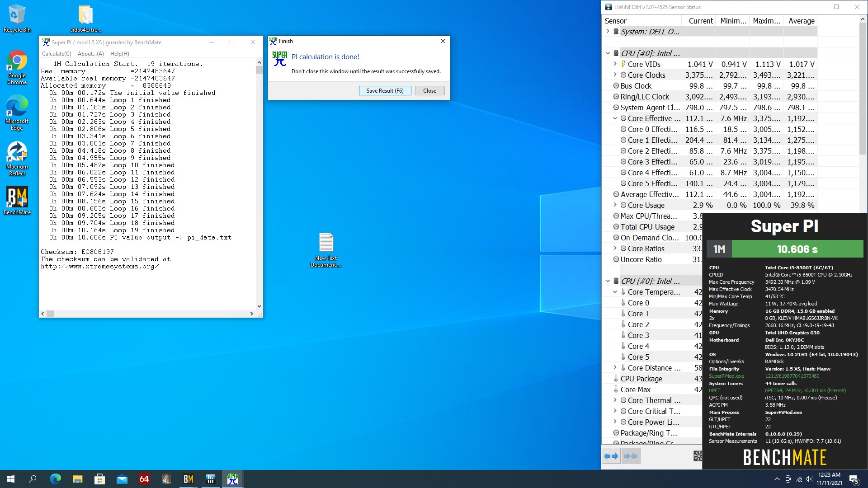Expand the Core Power Limit row
This screenshot has height=488, width=868.
(615, 422)
